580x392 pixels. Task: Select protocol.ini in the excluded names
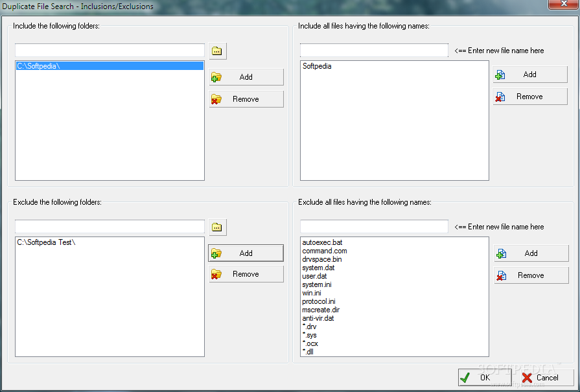pyautogui.click(x=394, y=301)
